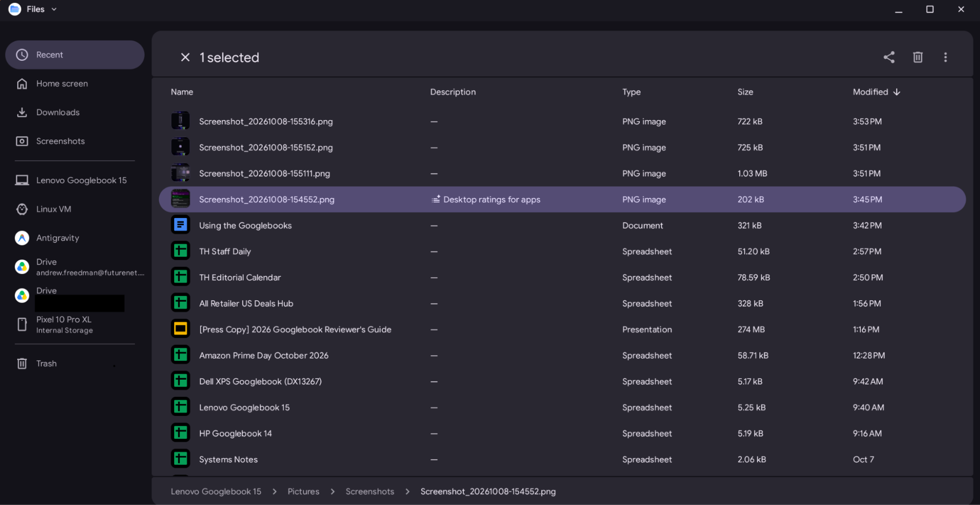Delete the selected file with trash icon
The image size is (980, 505).
pyautogui.click(x=918, y=57)
